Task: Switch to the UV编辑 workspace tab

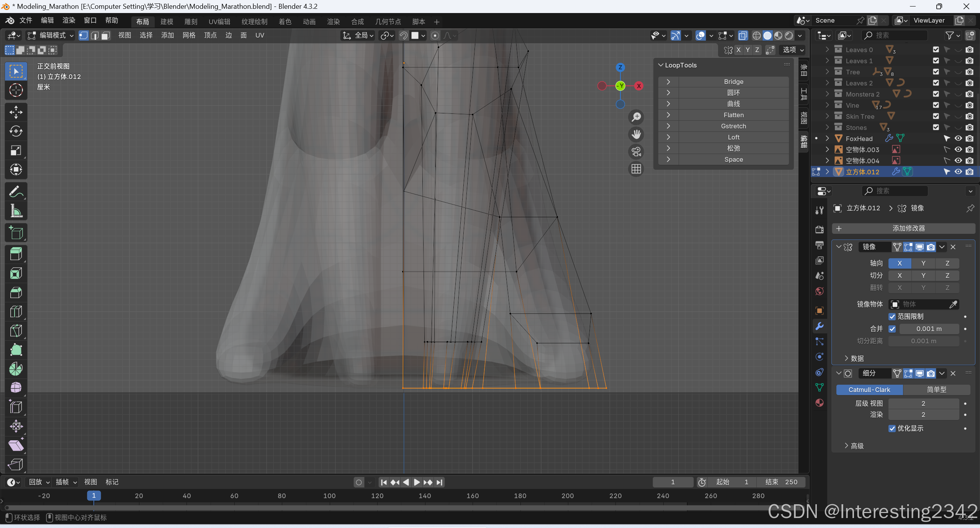Action: pos(219,22)
